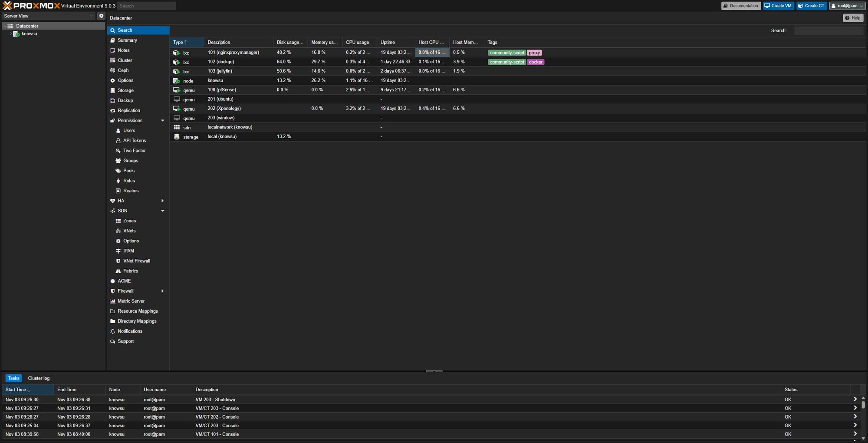
Task: Click the gear icon beside Server View
Action: click(x=101, y=16)
